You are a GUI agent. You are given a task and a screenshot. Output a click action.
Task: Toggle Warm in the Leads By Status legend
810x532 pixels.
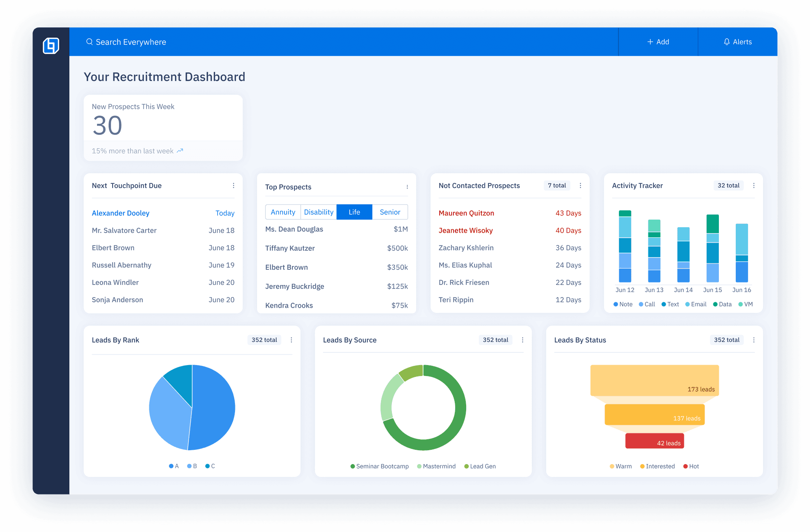click(620, 466)
